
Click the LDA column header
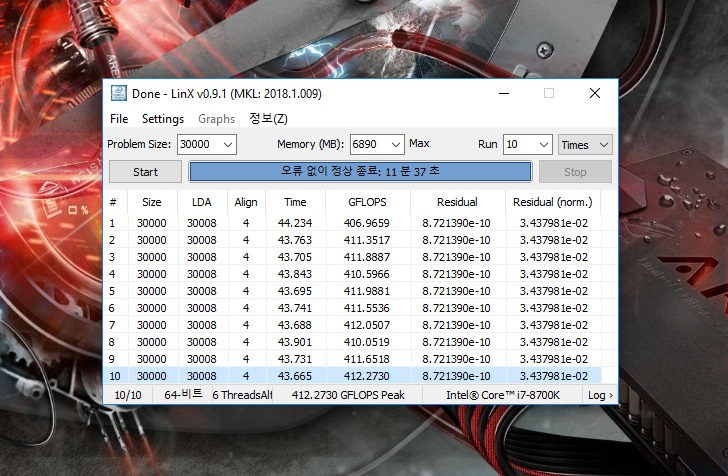(202, 202)
